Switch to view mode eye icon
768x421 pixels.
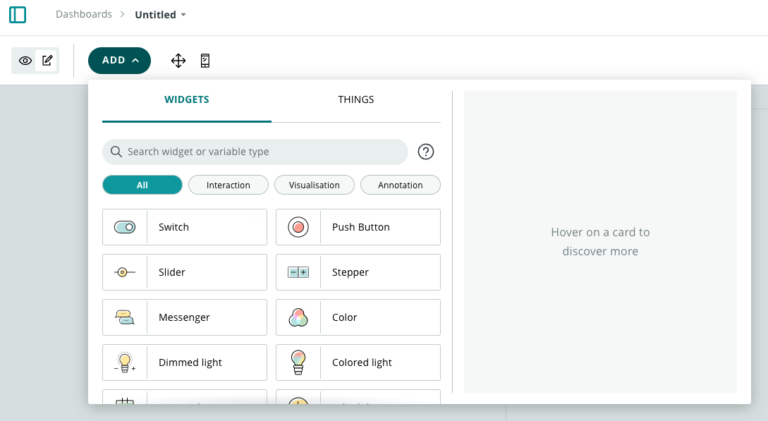(x=26, y=61)
